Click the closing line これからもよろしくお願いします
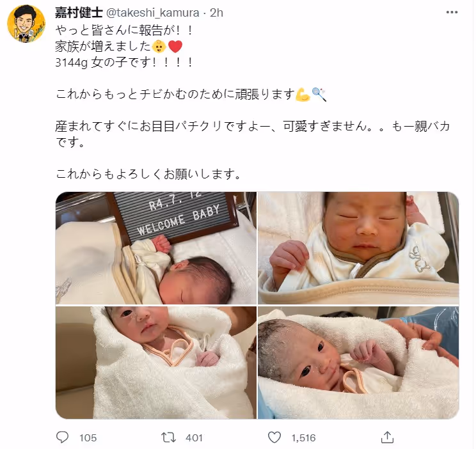 click(148, 174)
